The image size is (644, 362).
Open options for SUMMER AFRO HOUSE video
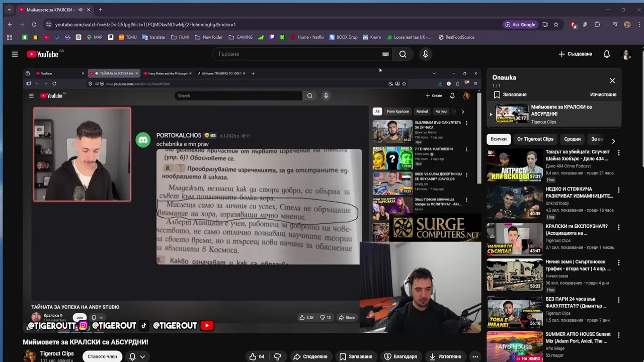(x=619, y=335)
